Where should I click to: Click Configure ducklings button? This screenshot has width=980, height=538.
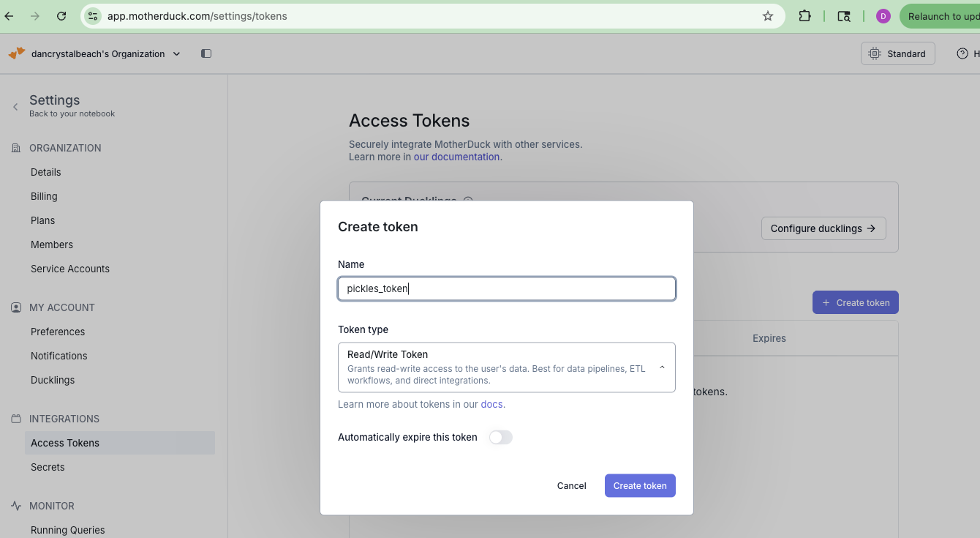point(823,228)
